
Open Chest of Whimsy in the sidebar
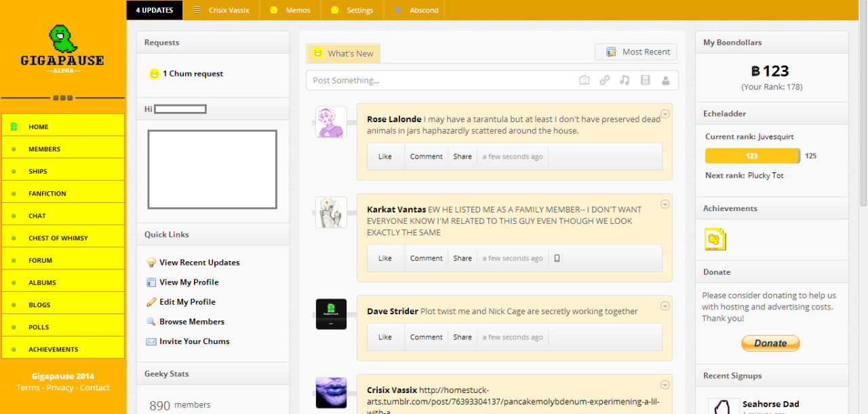pyautogui.click(x=63, y=238)
